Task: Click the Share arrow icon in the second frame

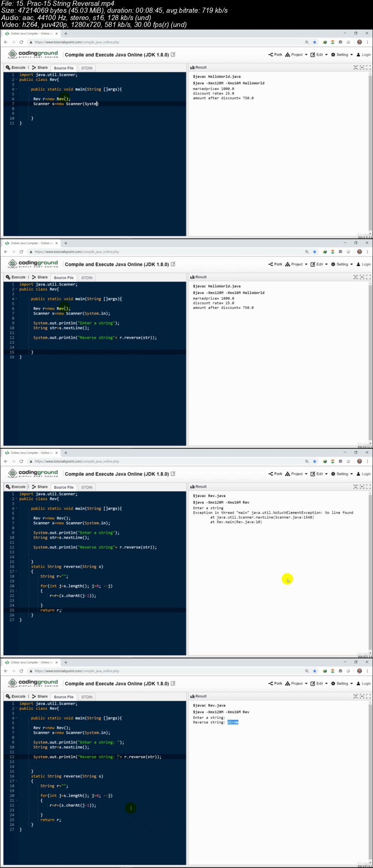Action: point(34,277)
